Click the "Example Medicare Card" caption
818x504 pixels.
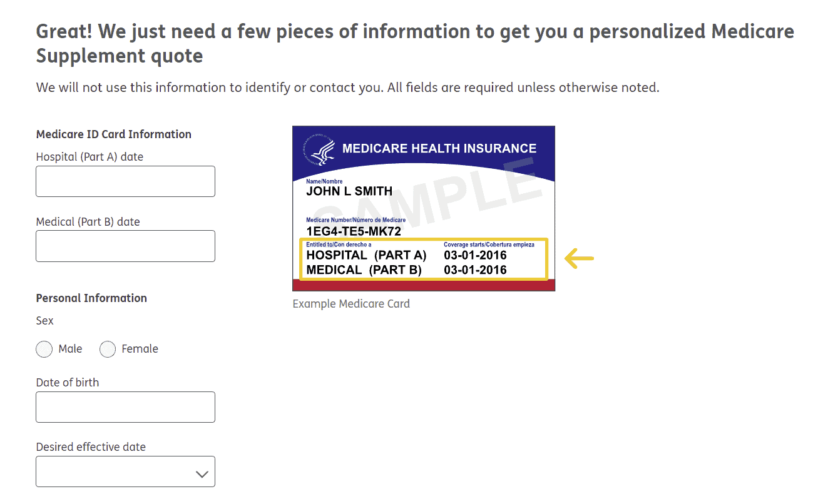coord(351,304)
